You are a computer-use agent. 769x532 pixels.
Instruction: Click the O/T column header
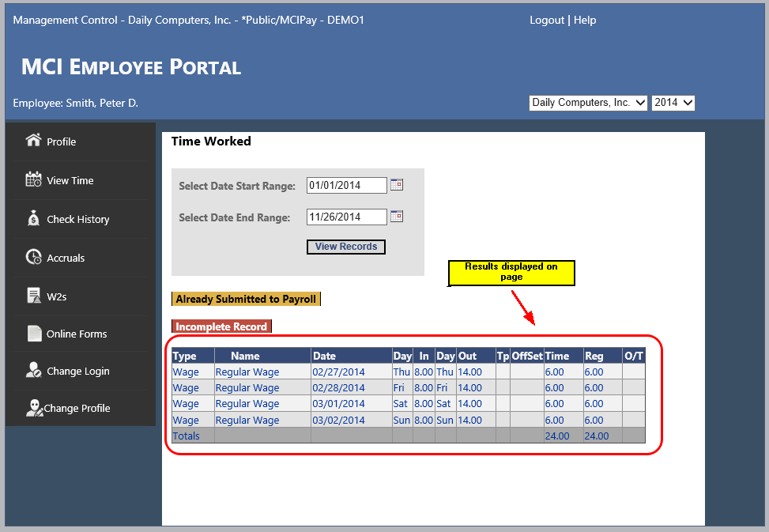634,356
